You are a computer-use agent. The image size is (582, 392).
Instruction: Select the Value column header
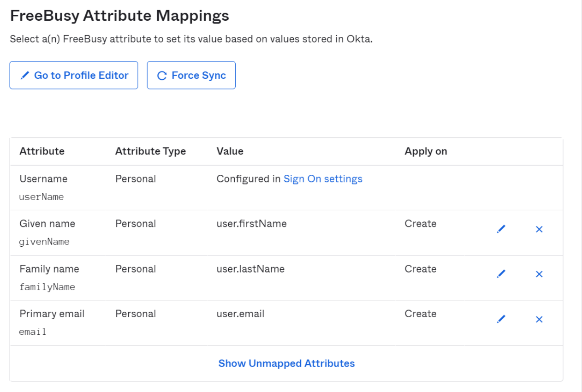point(230,151)
